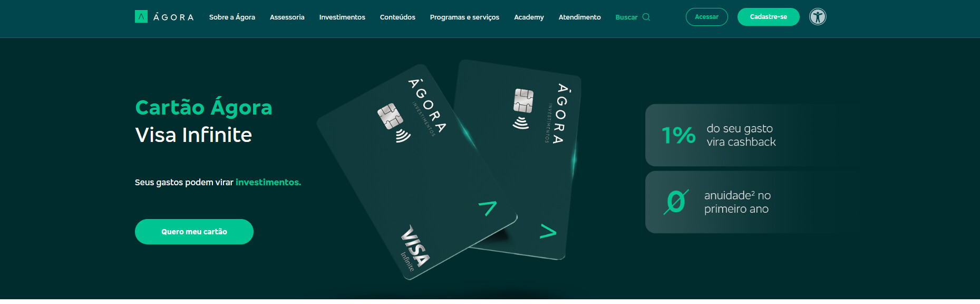The width and height of the screenshot is (980, 304).
Task: Go to the Academy section
Action: [x=529, y=17]
